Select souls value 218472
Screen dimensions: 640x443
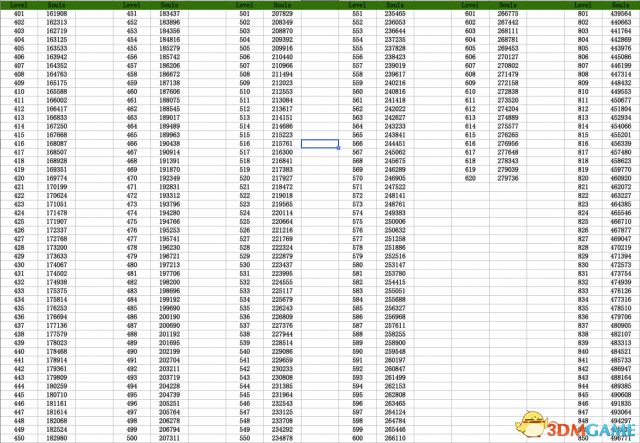point(282,187)
